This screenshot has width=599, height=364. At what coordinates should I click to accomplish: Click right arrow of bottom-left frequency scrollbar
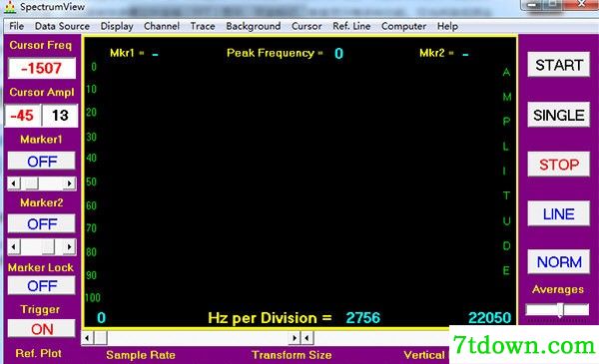pyautogui.click(x=295, y=338)
